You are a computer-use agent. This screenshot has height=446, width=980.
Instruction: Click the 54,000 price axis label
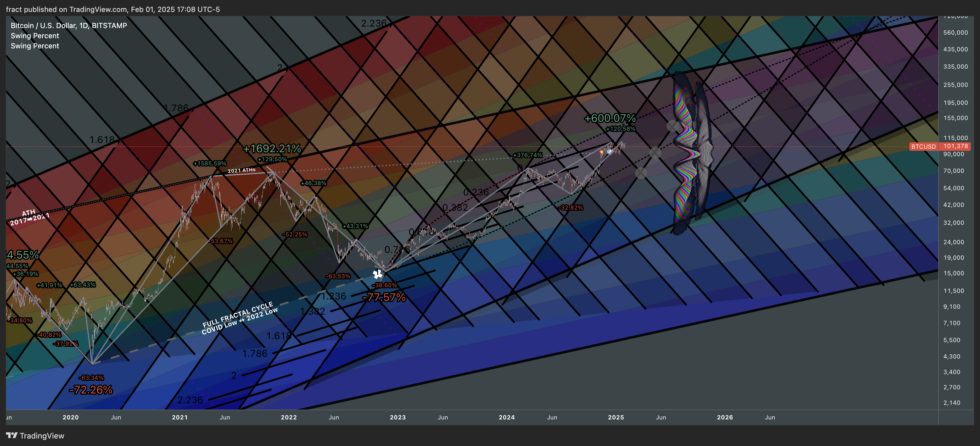click(x=954, y=188)
